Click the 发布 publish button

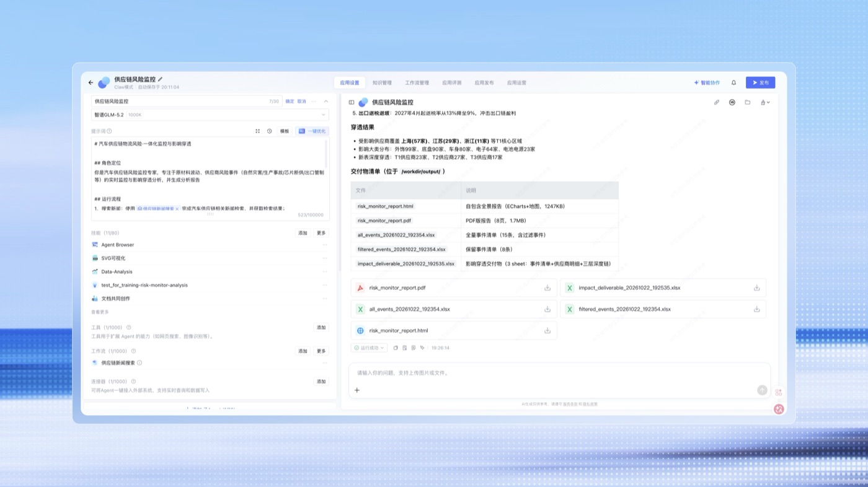(760, 82)
